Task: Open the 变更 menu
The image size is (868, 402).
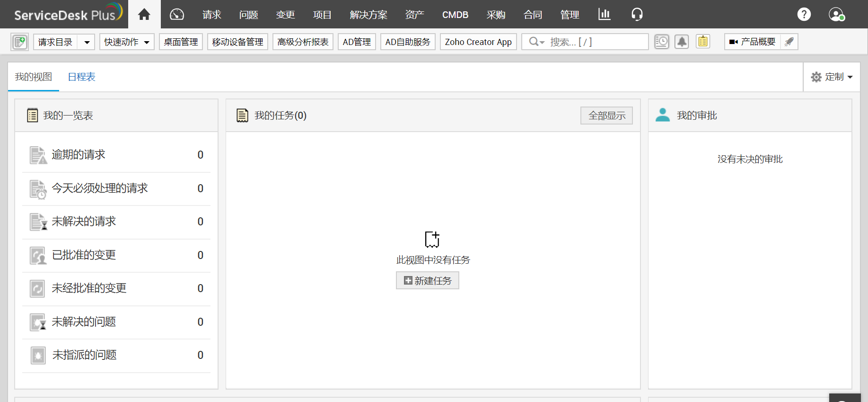Action: click(x=286, y=15)
